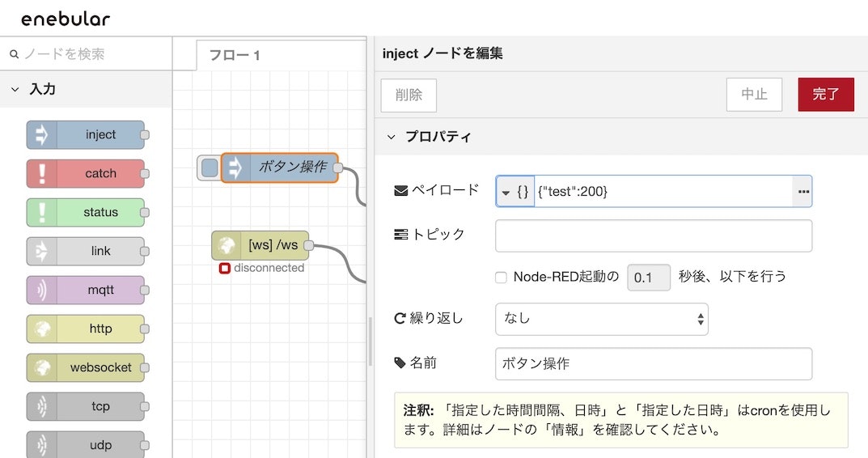Click the sidebar resize handle by the canvas
The image size is (868, 458).
[370, 341]
